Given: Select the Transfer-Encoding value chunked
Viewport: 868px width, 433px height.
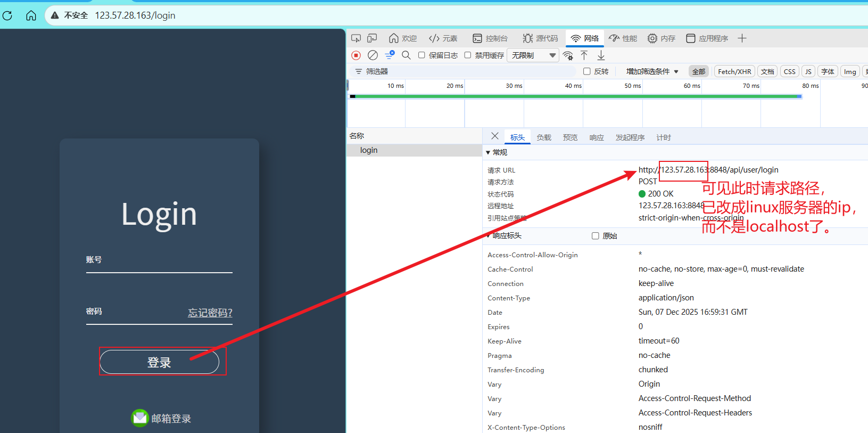Looking at the screenshot, I should pos(653,370).
